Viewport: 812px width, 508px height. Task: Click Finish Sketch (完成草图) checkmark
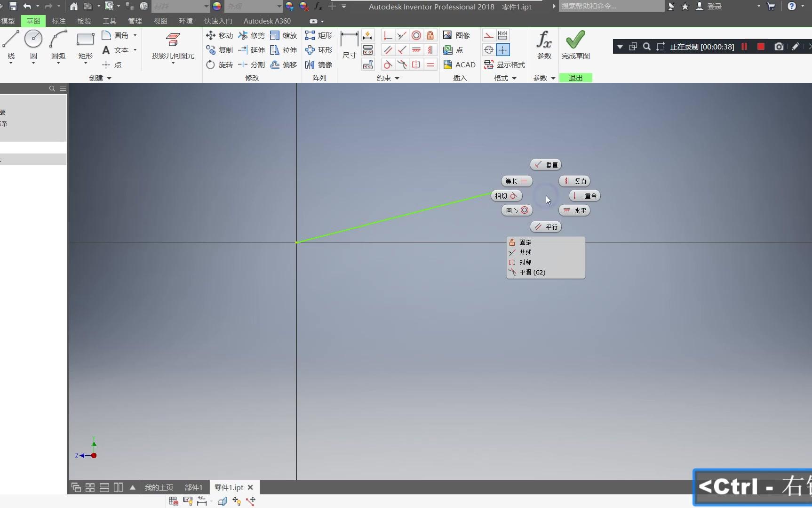575,45
